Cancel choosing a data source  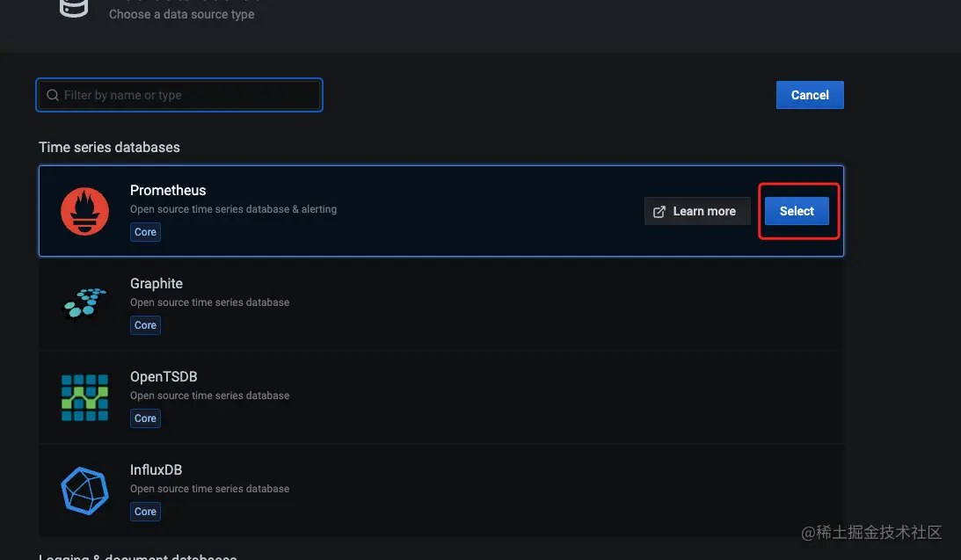point(810,95)
